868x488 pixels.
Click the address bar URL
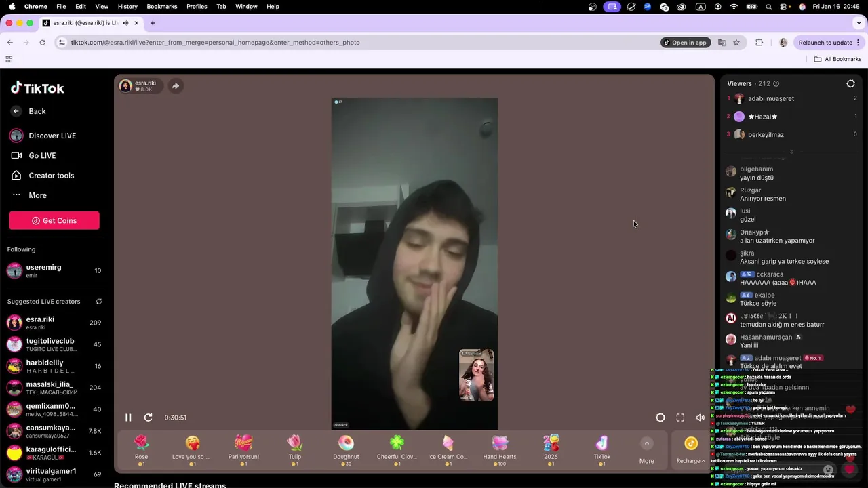click(215, 43)
